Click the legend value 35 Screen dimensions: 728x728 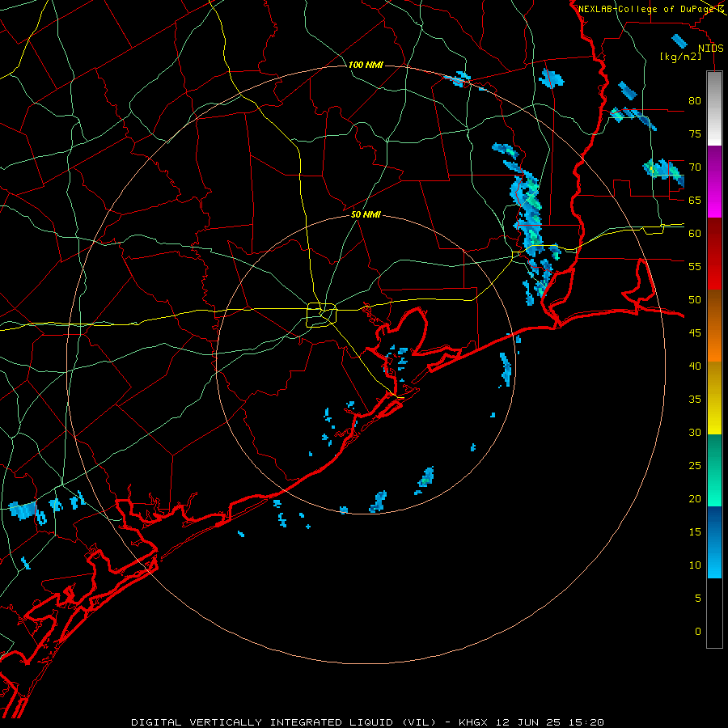[695, 400]
